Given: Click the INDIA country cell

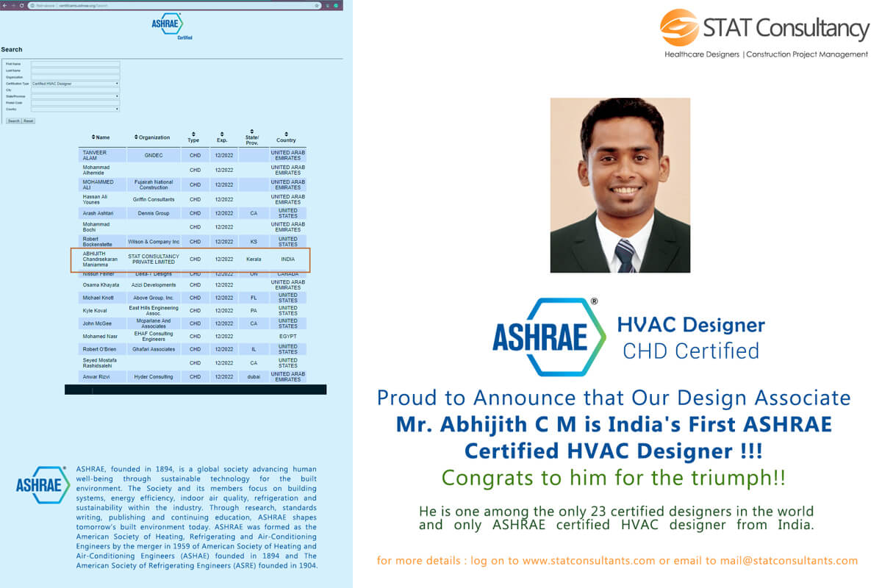Looking at the screenshot, I should click(287, 259).
